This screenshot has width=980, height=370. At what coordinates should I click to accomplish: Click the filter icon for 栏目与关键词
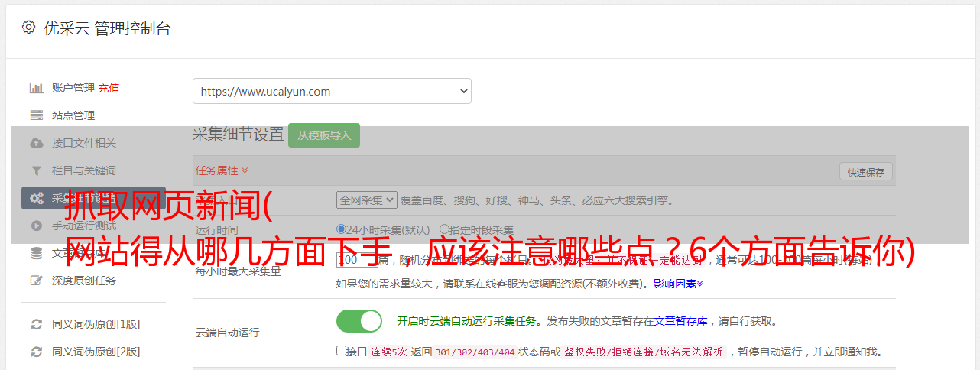[x=36, y=170]
